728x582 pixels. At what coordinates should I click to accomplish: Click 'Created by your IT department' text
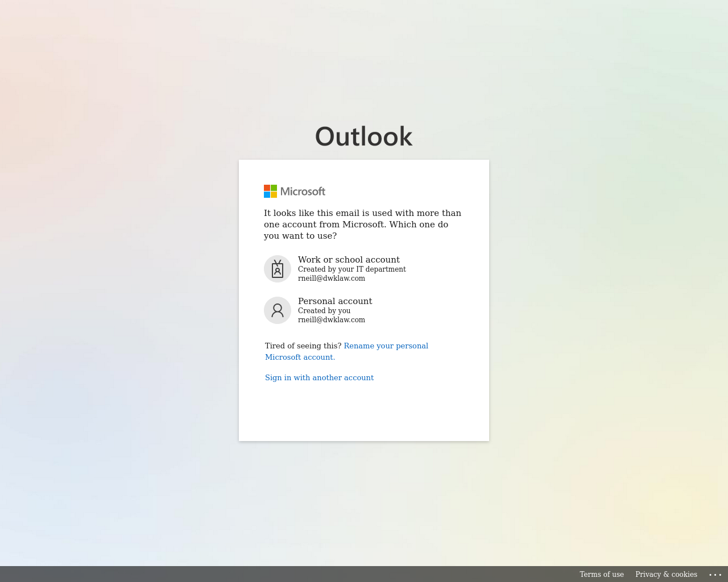point(352,269)
